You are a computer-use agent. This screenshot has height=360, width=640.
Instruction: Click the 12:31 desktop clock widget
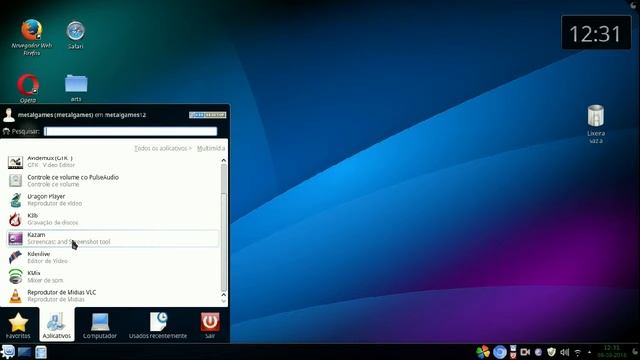(x=596, y=33)
